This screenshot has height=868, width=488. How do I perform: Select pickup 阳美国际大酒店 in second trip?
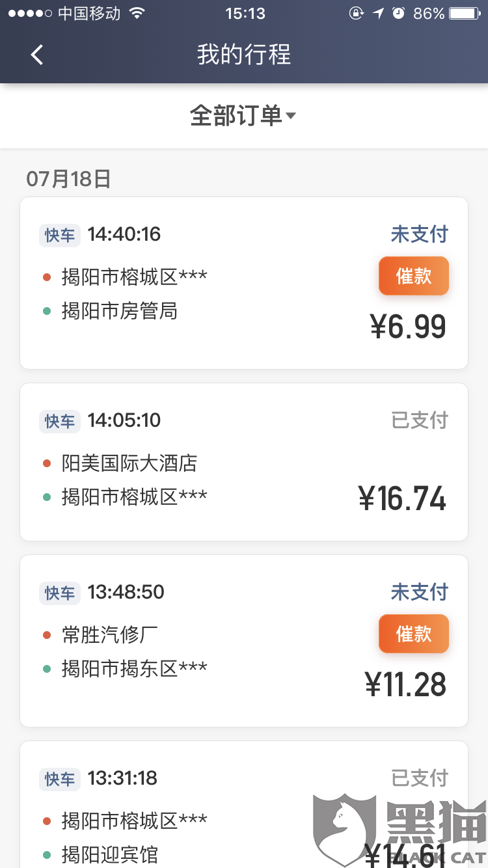129,463
